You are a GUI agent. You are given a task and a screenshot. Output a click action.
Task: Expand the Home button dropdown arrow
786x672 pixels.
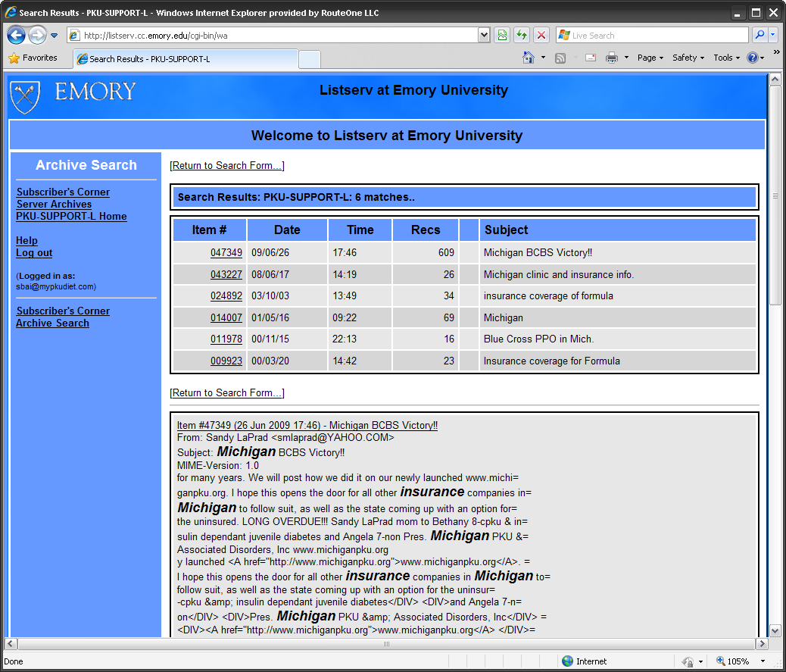coord(543,58)
